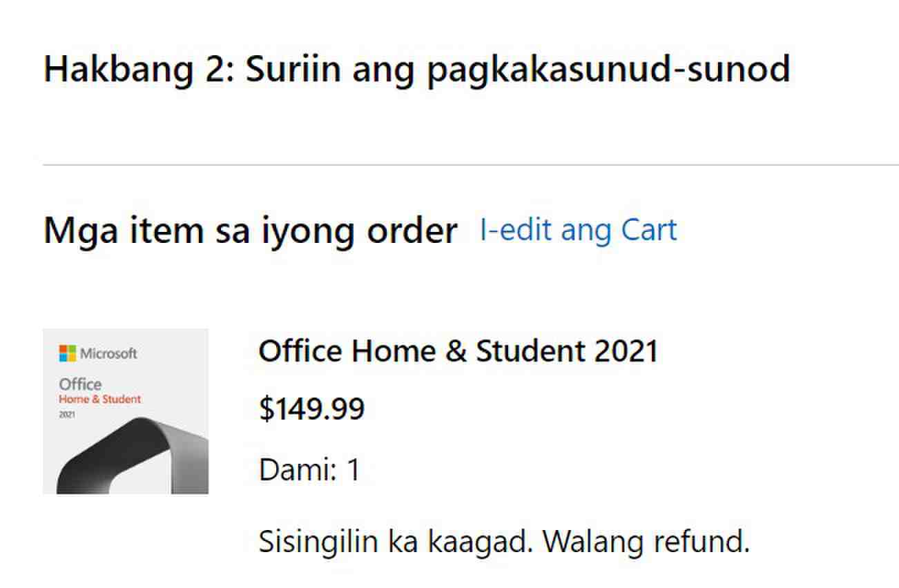Click the four-color Microsoft logo icon
This screenshot has width=899, height=588.
point(67,353)
